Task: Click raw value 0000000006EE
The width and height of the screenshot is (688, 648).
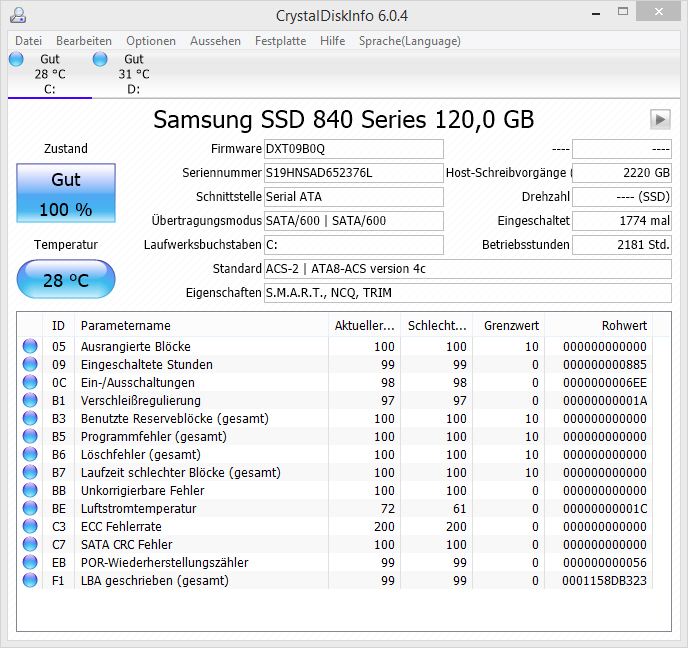Action: tap(605, 383)
